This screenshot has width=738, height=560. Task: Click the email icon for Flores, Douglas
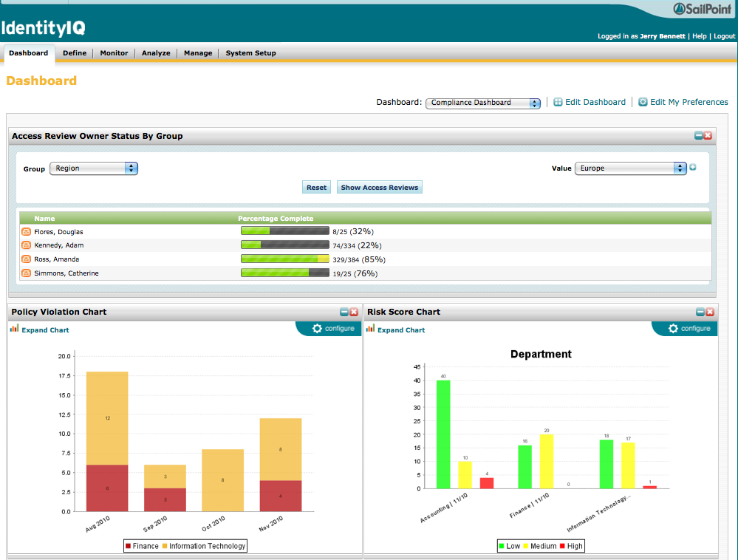[x=27, y=231]
